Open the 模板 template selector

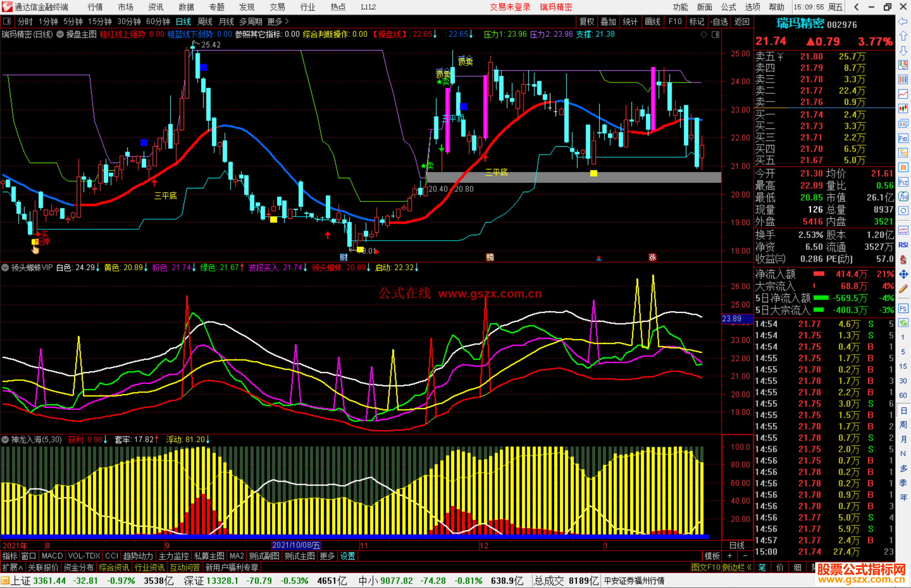[712, 556]
